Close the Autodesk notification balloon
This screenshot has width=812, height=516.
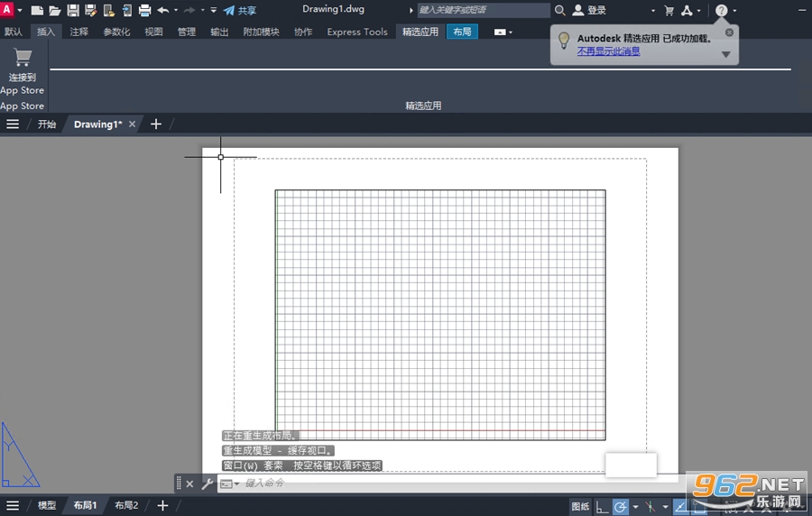729,32
